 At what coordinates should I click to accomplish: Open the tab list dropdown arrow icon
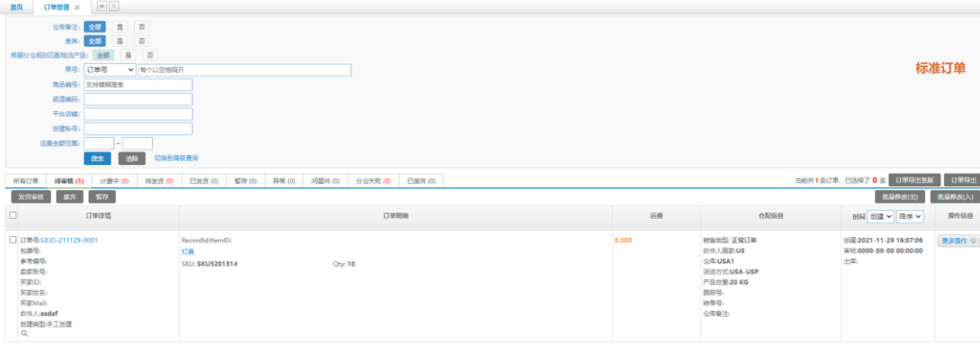[100, 7]
